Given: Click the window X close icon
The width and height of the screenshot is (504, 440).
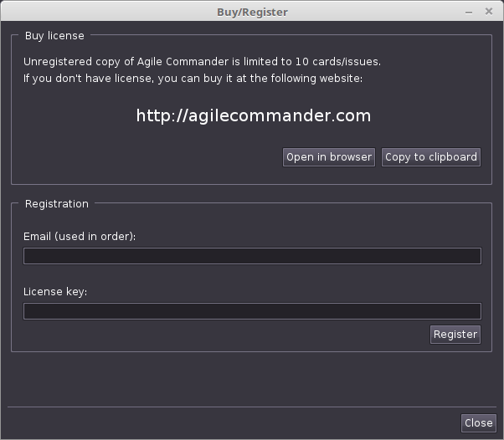Looking at the screenshot, I should coord(489,12).
